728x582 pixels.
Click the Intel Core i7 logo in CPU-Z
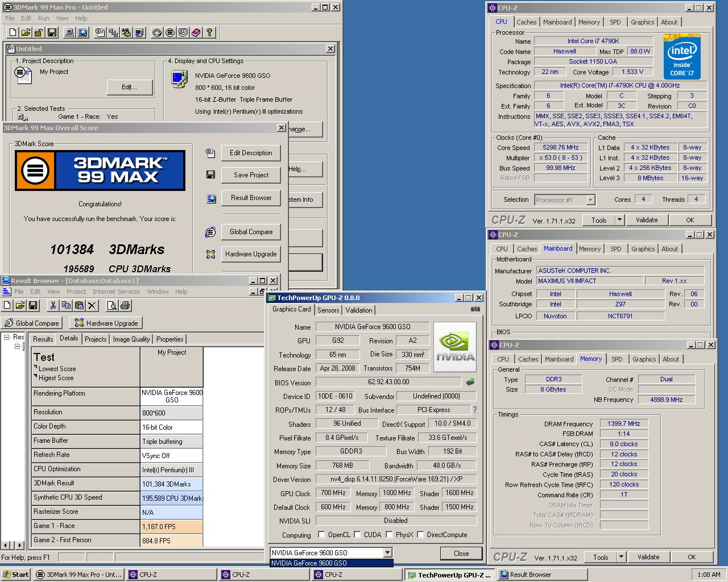682,57
